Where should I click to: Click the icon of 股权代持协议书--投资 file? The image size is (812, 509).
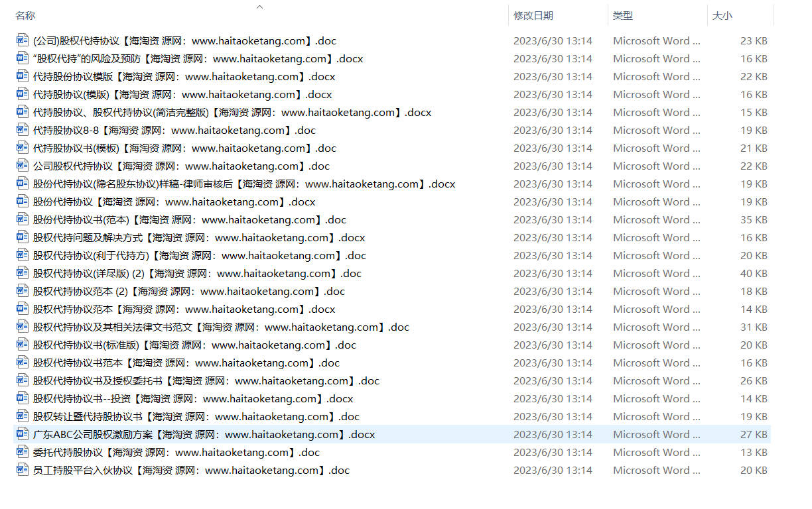click(22, 398)
